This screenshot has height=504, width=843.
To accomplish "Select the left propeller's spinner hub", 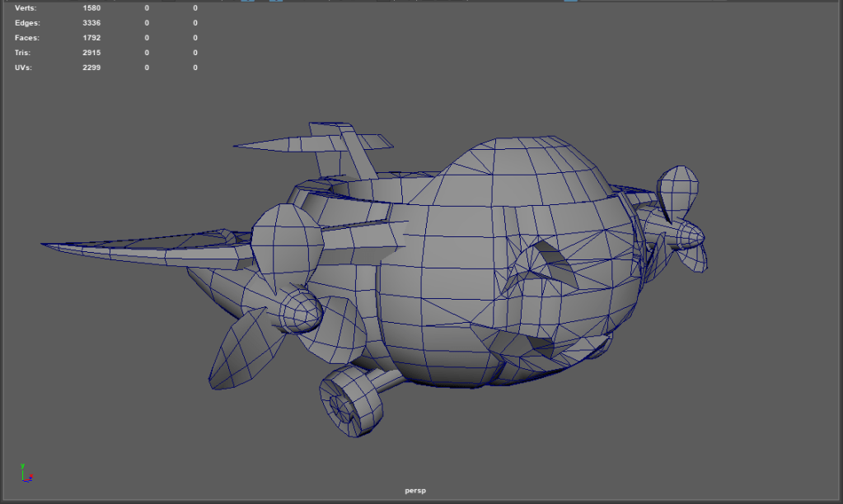I will point(301,313).
